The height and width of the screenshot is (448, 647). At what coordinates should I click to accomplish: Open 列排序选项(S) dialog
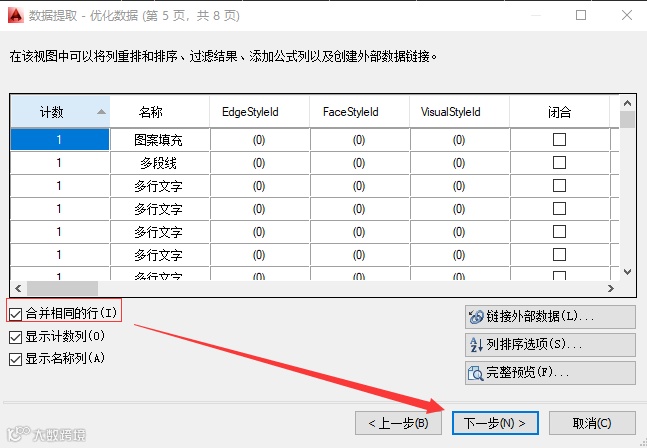tap(550, 345)
